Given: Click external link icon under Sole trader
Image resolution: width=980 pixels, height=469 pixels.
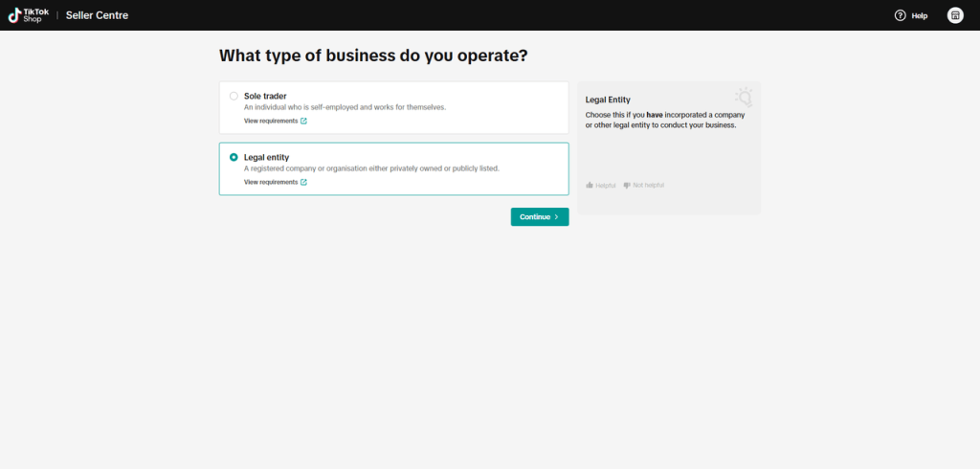Looking at the screenshot, I should 303,122.
